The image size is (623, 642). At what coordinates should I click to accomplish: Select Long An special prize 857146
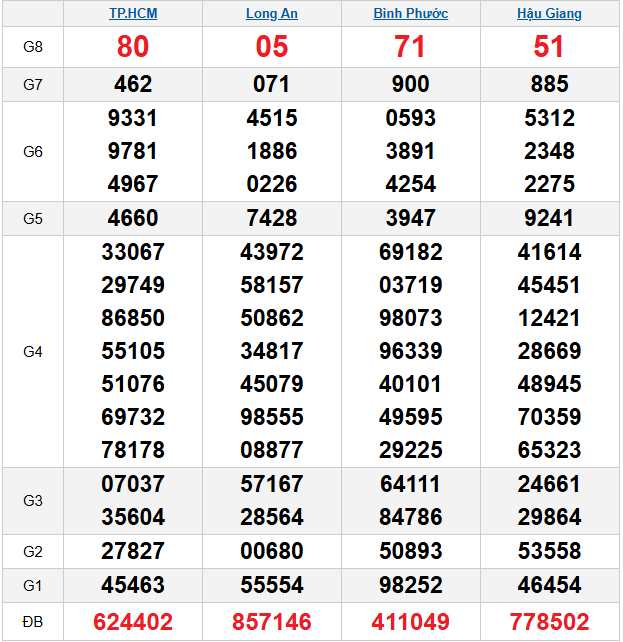[x=271, y=622]
